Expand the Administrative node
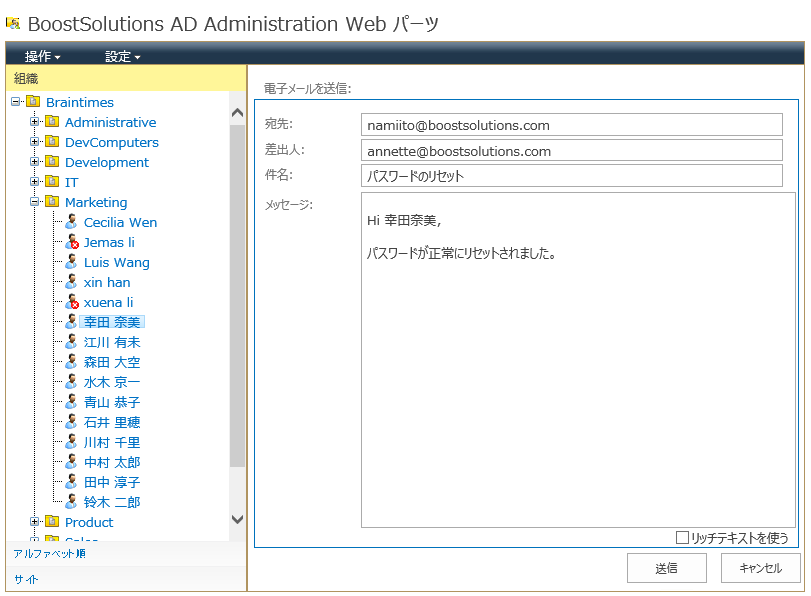The width and height of the screenshot is (811, 596). click(34, 122)
